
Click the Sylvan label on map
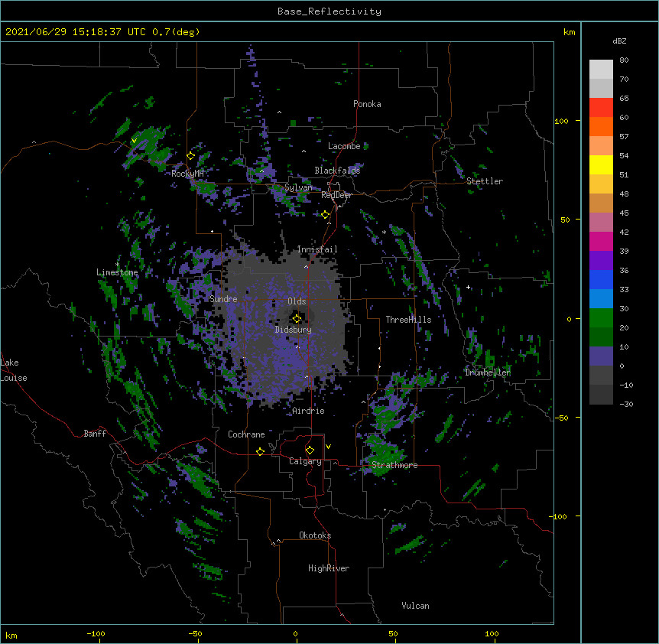coord(298,187)
